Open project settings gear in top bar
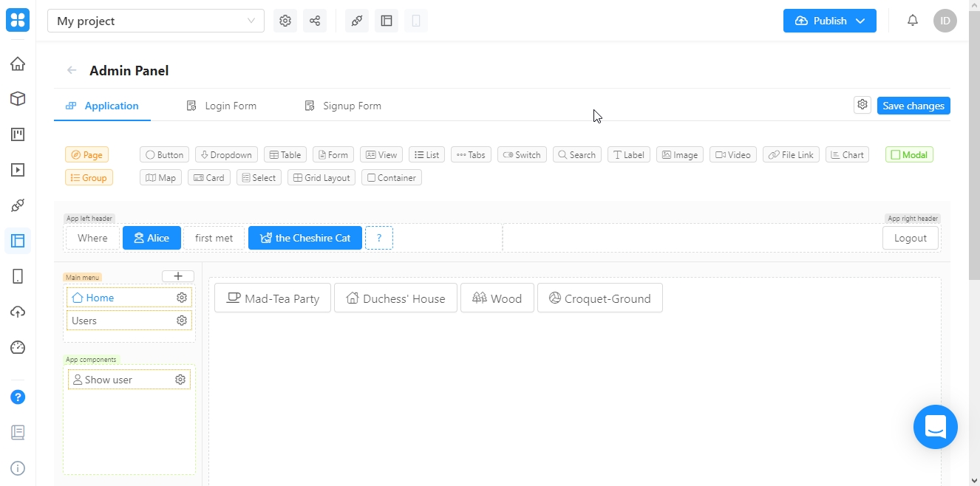 click(285, 21)
